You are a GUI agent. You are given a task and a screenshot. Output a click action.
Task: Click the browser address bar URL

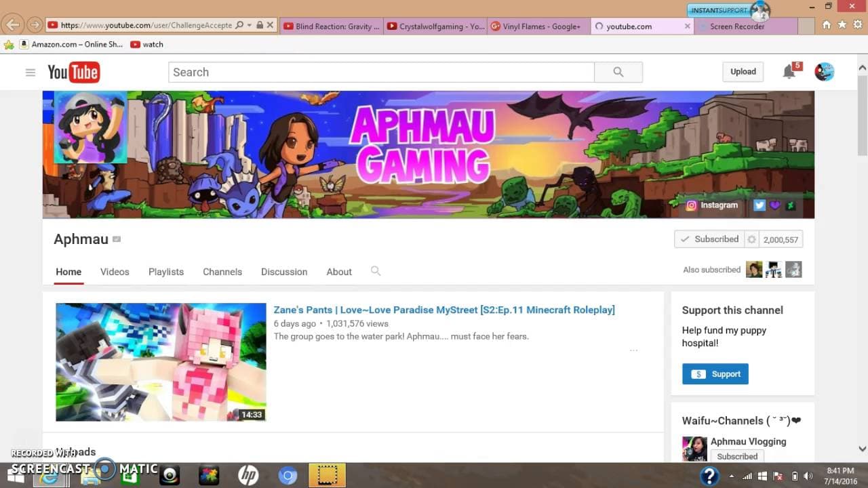(x=146, y=26)
